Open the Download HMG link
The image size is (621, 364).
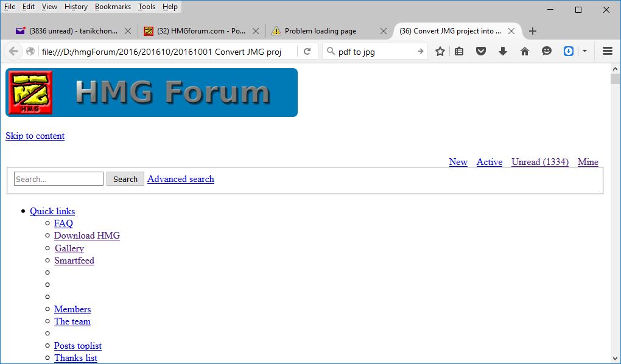[87, 236]
